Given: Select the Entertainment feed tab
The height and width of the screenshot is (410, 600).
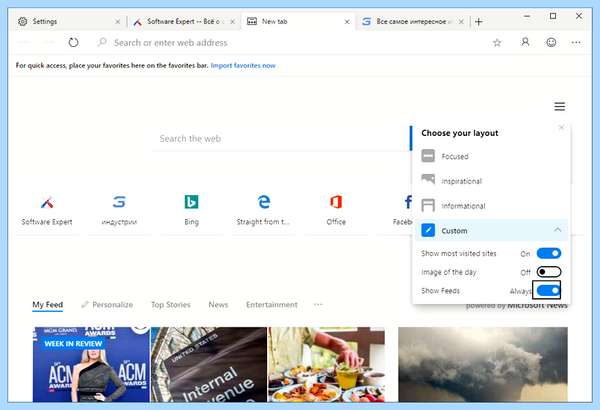Looking at the screenshot, I should 272,304.
